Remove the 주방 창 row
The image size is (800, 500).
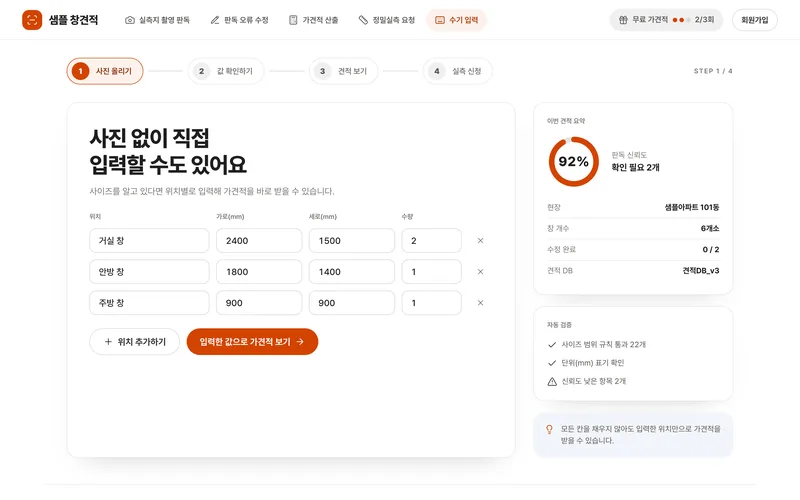click(x=480, y=303)
